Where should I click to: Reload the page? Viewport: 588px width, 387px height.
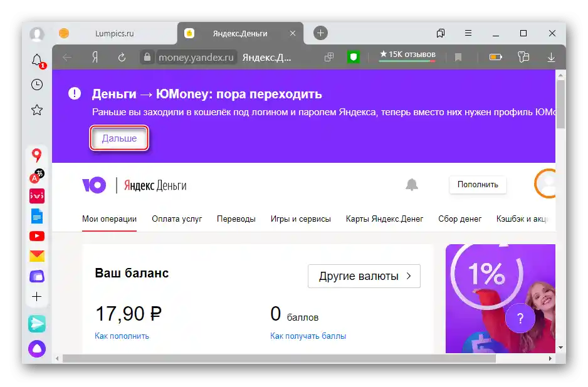coord(122,58)
